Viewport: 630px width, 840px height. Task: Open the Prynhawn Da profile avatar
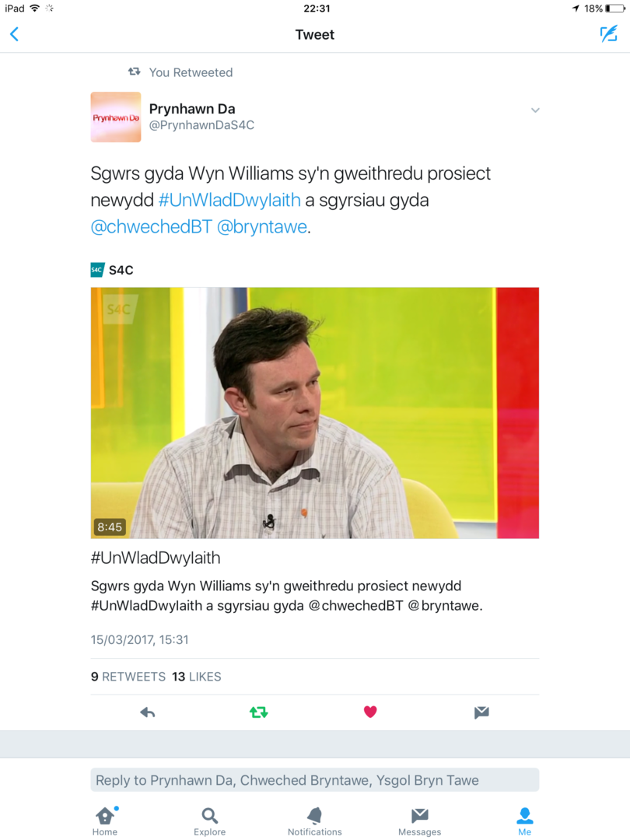[116, 117]
